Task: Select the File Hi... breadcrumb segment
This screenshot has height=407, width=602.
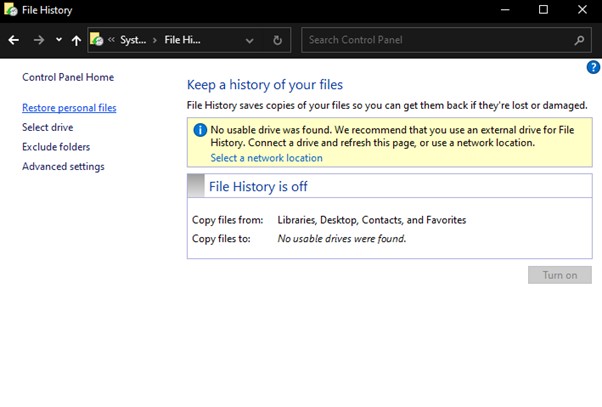Action: click(x=183, y=41)
